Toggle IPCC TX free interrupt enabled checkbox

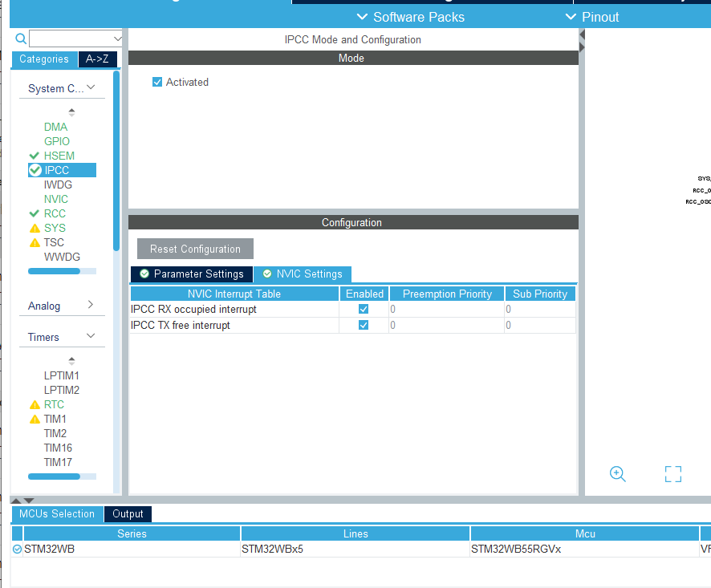[x=364, y=325]
